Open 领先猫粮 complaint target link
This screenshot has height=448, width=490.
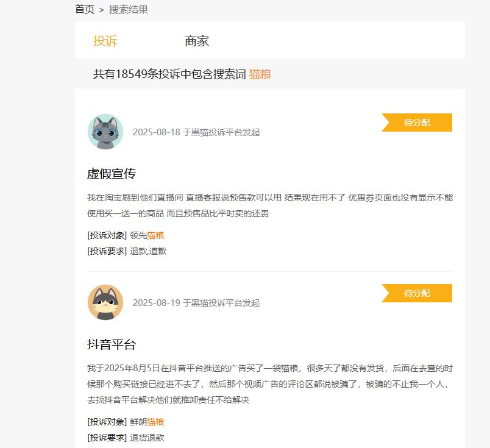pyautogui.click(x=147, y=235)
